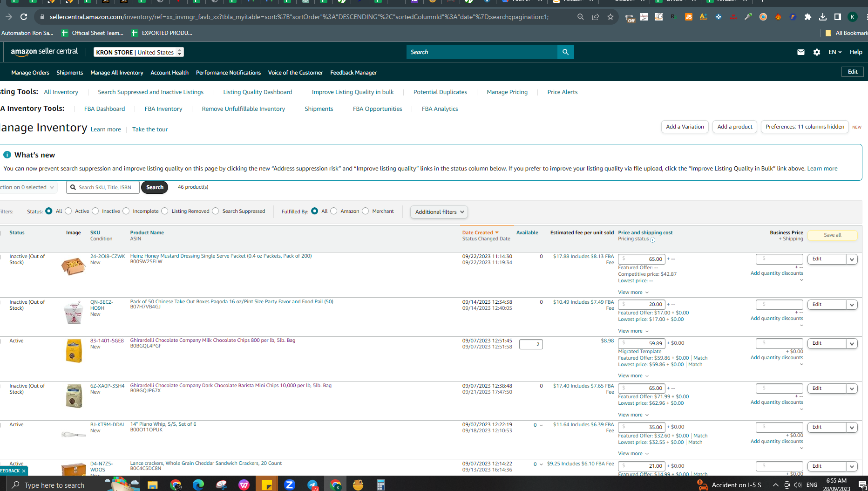Expand View more for Ghirardelli Milk Chocolate Chips
Image resolution: width=868 pixels, height=491 pixels.
tap(633, 376)
